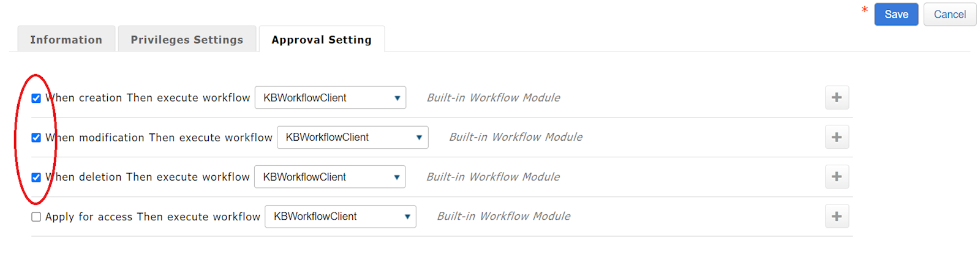Screen dimensions: 980x254
Task: Uncheck the When creation workflow checkbox
Action: tap(36, 98)
